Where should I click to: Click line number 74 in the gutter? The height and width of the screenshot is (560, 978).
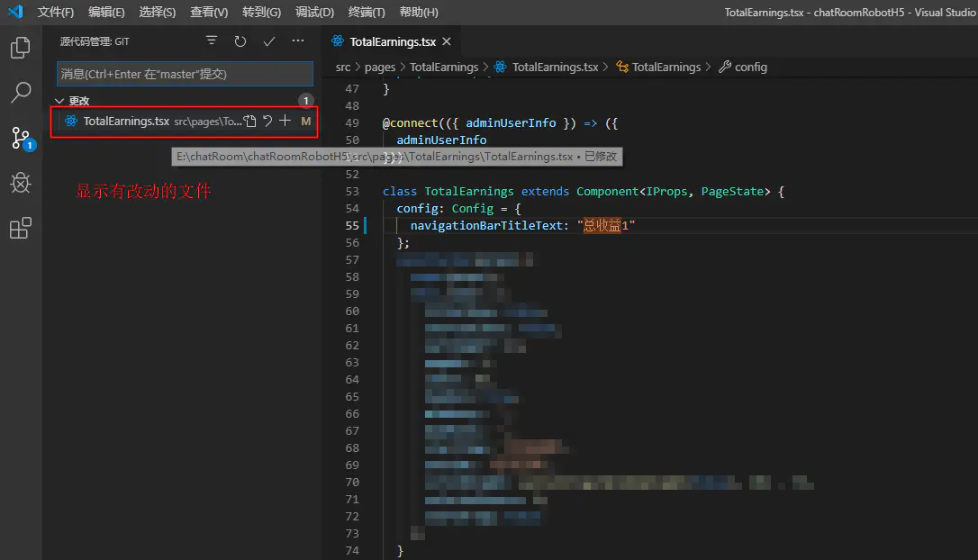click(x=352, y=550)
